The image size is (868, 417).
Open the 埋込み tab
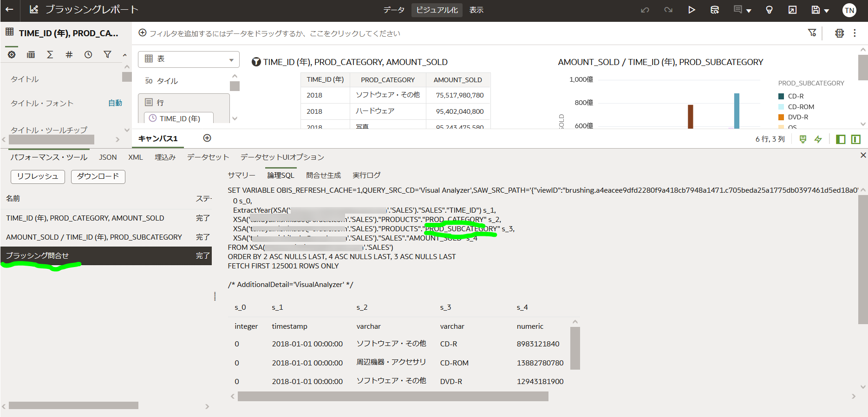[x=165, y=157]
